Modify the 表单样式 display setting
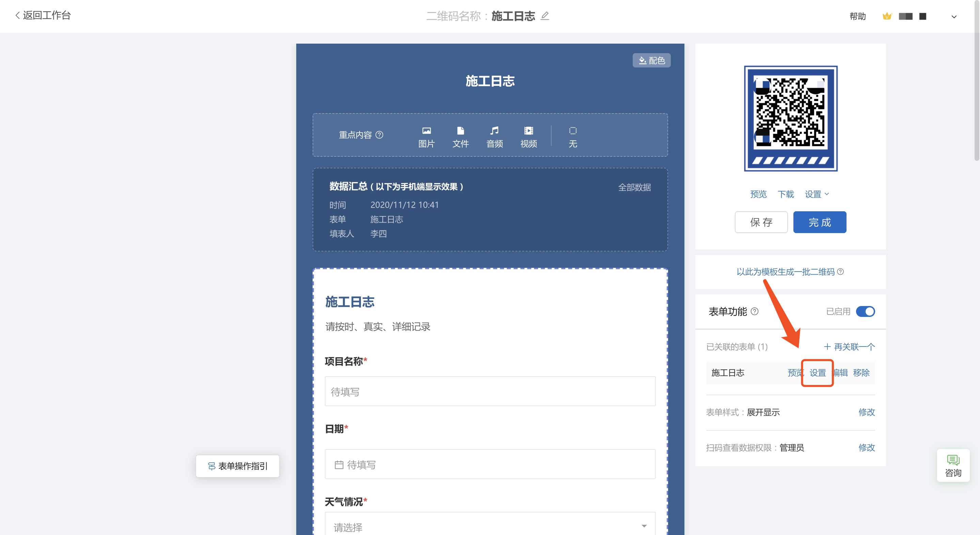Image resolution: width=980 pixels, height=535 pixels. (x=867, y=412)
